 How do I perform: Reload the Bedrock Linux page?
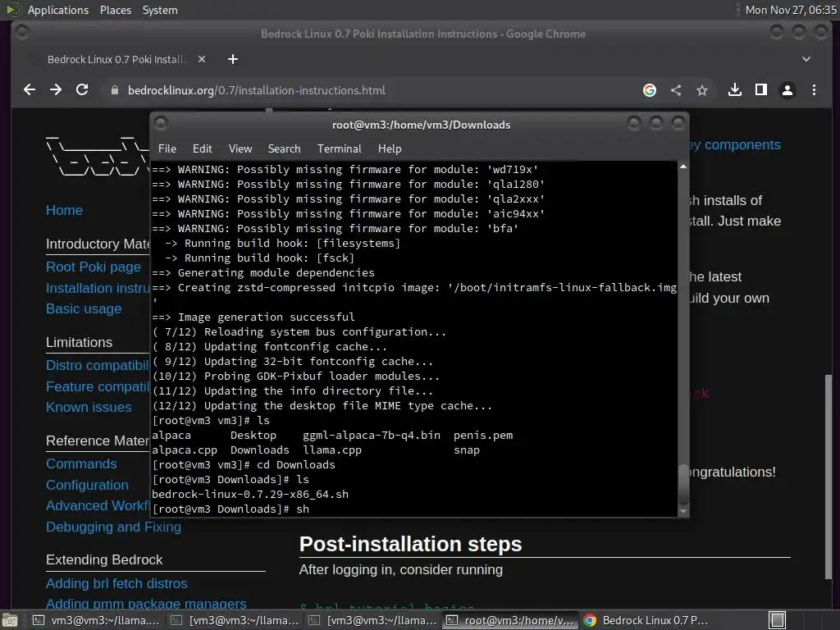click(82, 90)
